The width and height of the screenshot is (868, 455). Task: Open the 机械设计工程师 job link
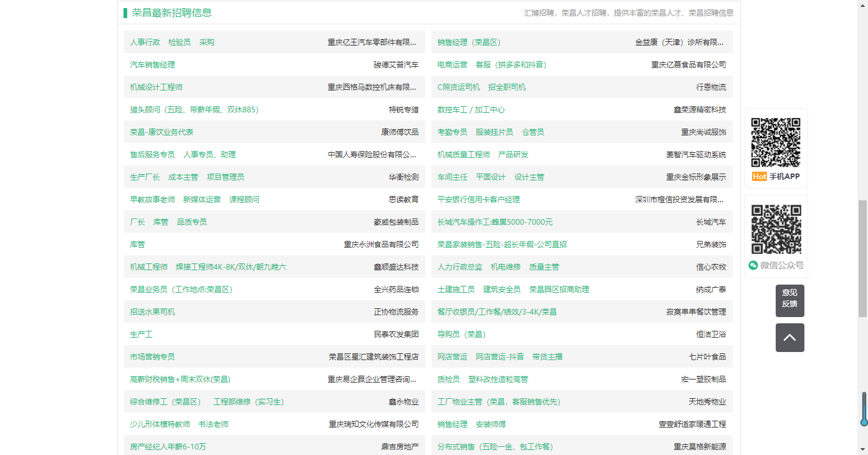[x=157, y=87]
